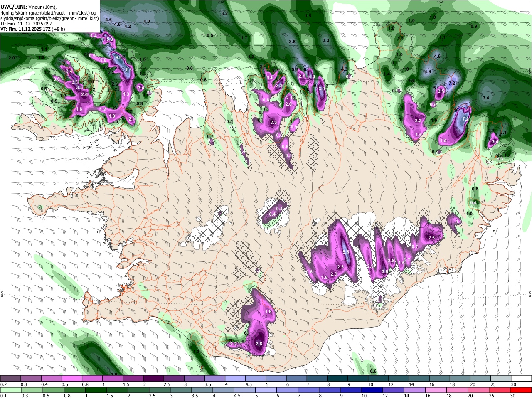Click the 20W longitude label

pos(221,2)
